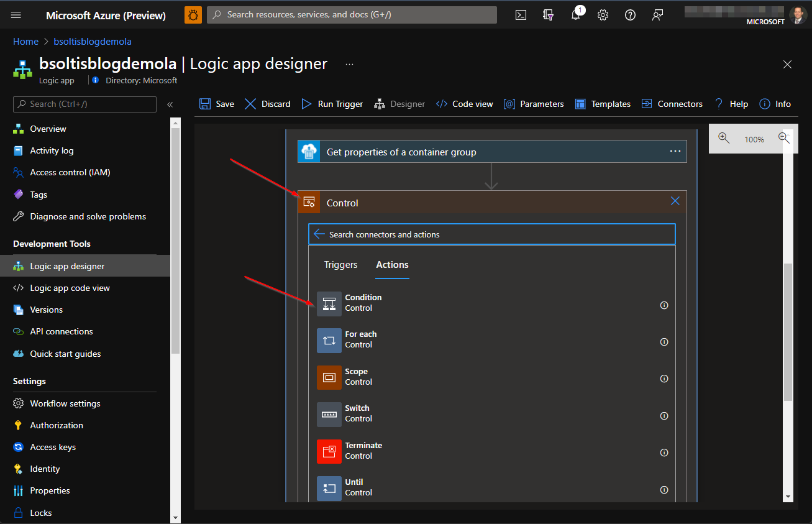
Task: Navigate to Home via breadcrumb
Action: pyautogui.click(x=25, y=41)
